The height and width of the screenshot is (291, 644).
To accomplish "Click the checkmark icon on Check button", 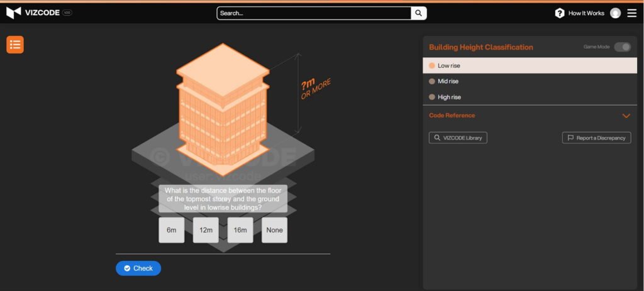I will point(127,268).
